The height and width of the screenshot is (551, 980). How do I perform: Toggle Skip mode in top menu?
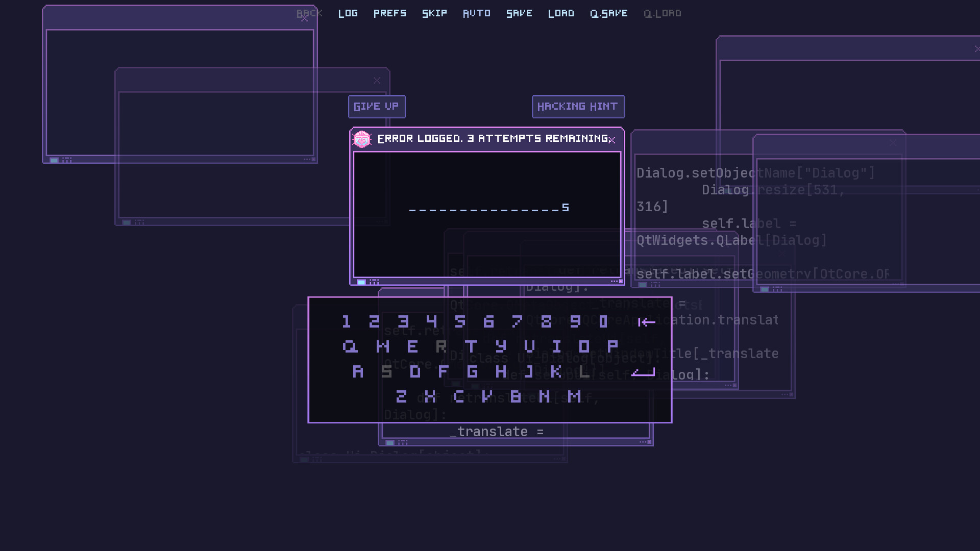434,13
